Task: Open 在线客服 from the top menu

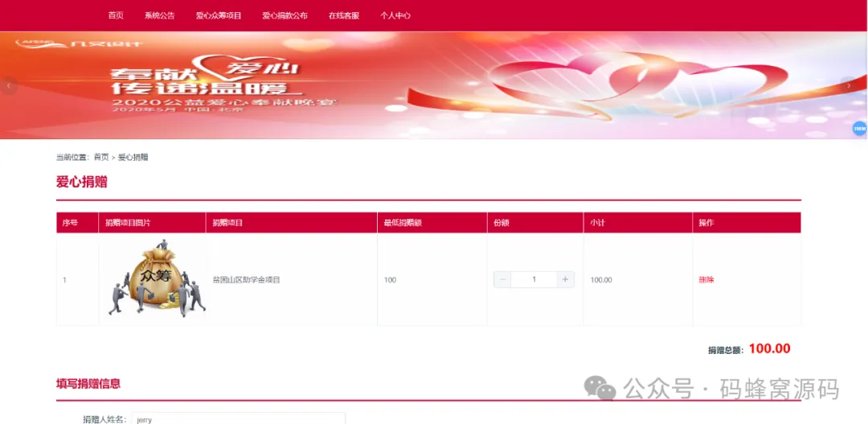Action: 344,15
